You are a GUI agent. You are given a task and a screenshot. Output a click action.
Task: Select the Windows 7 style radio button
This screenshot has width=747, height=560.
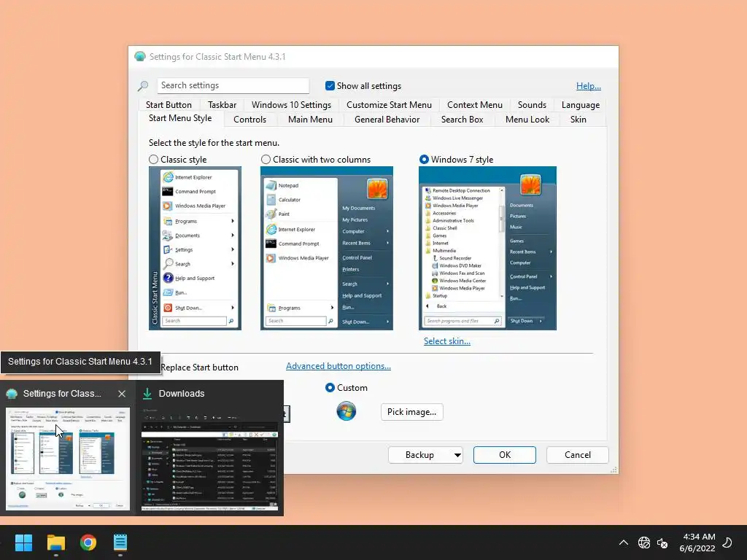click(424, 160)
